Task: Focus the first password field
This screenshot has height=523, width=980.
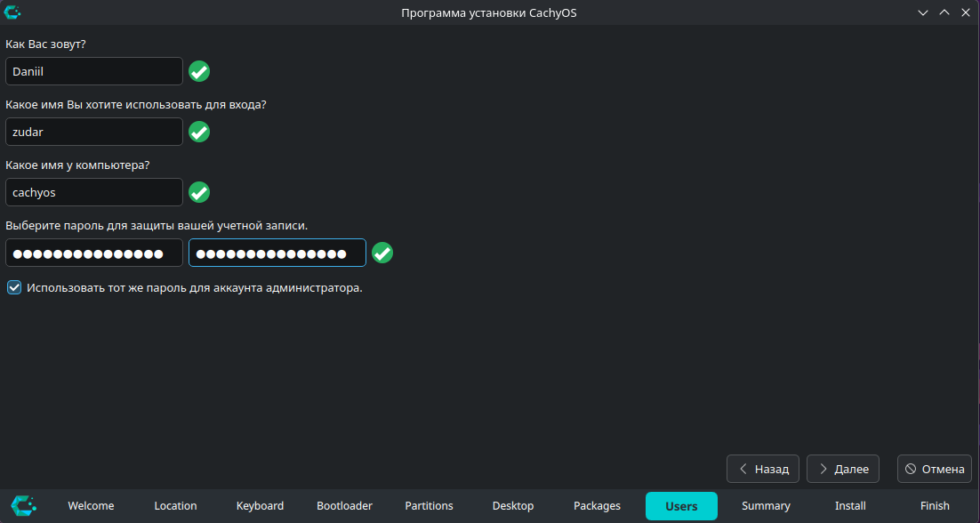Action: click(x=93, y=253)
